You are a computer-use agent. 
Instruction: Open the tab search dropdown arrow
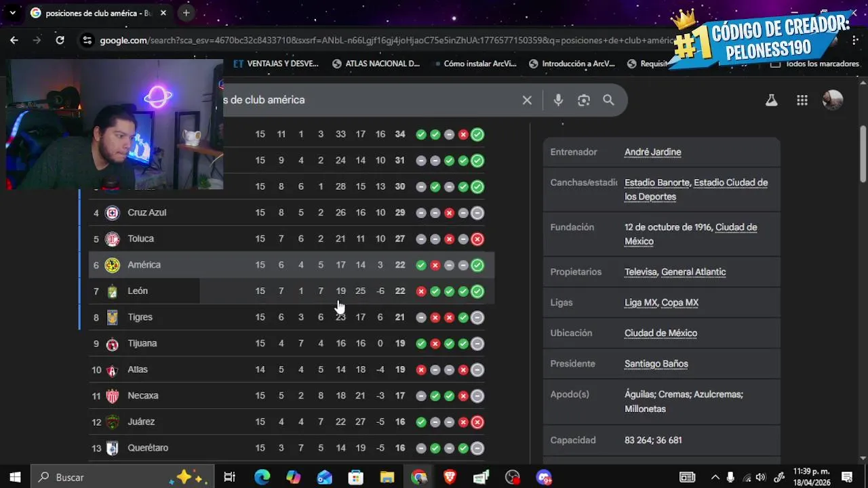pyautogui.click(x=12, y=13)
